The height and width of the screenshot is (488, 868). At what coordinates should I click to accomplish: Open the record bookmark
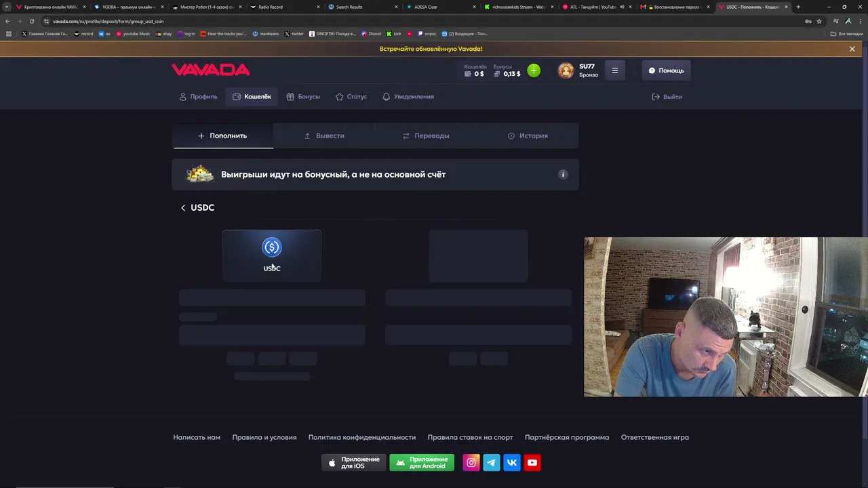click(83, 34)
